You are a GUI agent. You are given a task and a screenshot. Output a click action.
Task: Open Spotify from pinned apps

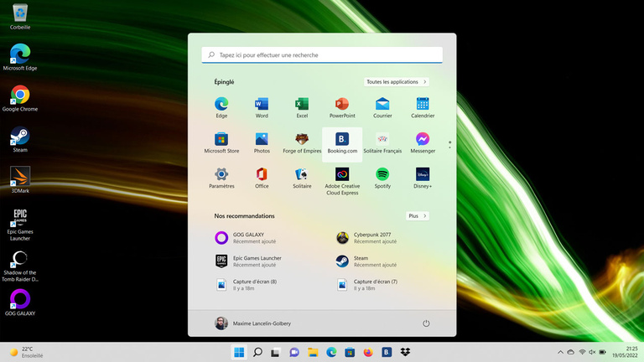(382, 178)
